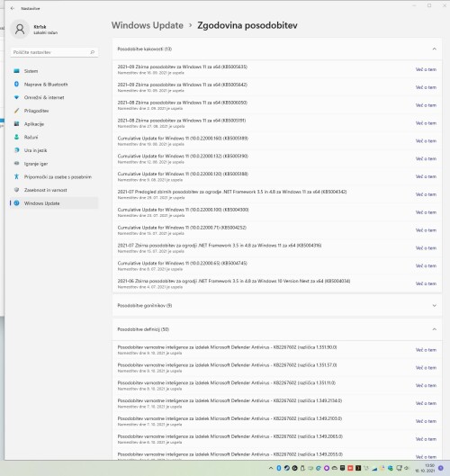Screen dimensions: 450x476
Task: Open Zasebnost in varnost shield icon
Action: (17, 190)
